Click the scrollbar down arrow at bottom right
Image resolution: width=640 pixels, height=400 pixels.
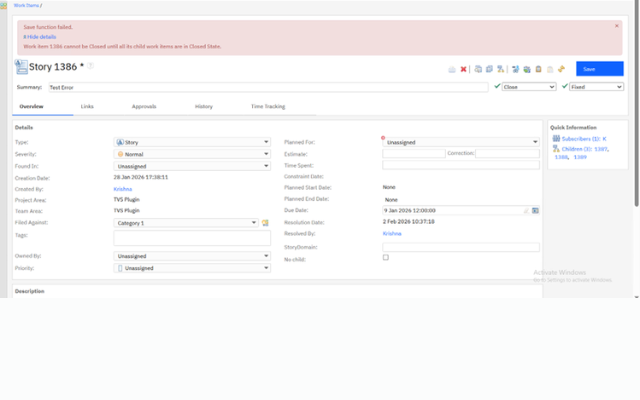636,297
